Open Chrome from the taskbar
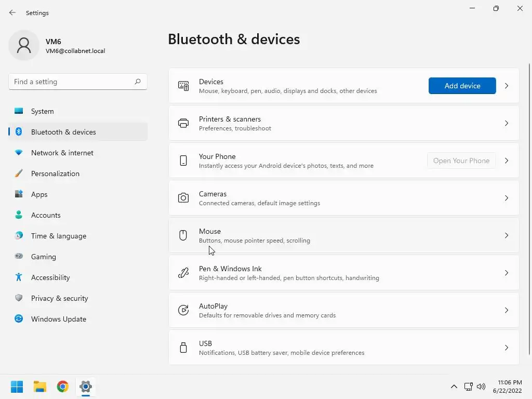Screen dimensions: 532x399 coord(63,387)
